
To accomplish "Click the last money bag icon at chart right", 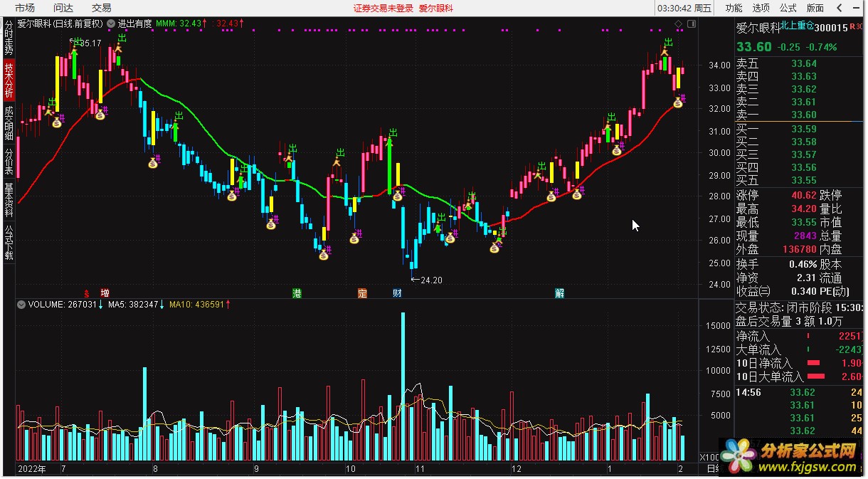I will [678, 103].
